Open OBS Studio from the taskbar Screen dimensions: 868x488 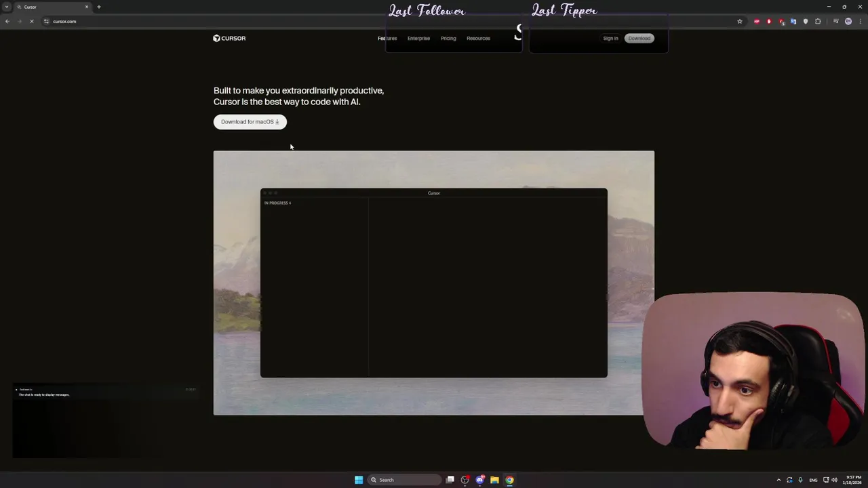[x=465, y=480]
